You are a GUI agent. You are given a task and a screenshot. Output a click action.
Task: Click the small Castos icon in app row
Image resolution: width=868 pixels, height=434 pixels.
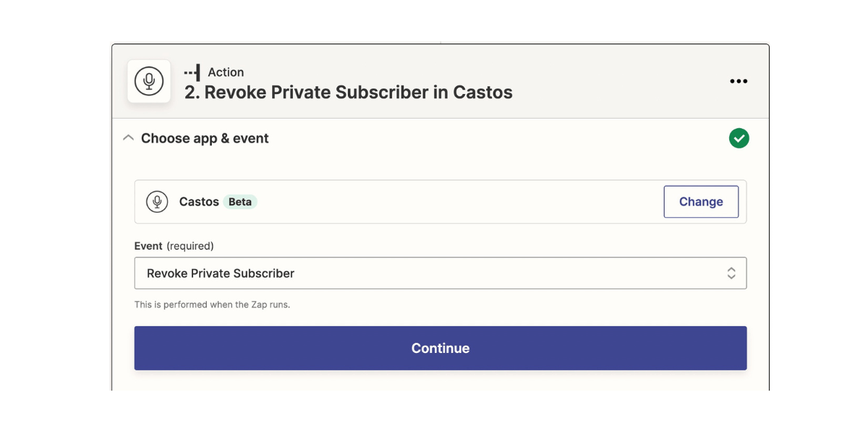pyautogui.click(x=157, y=202)
